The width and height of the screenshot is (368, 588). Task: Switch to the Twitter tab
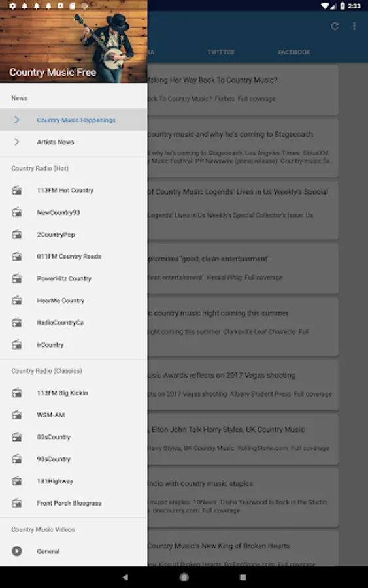221,52
